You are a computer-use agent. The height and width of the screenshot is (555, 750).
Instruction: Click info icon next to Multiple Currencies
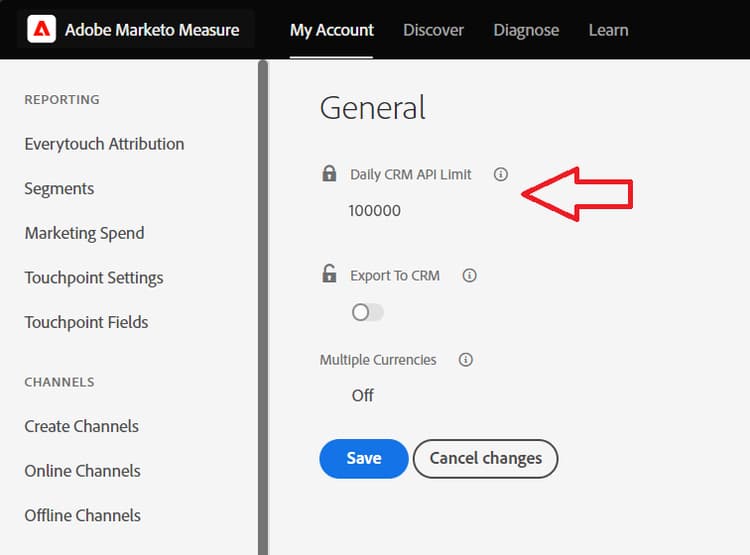(x=465, y=360)
